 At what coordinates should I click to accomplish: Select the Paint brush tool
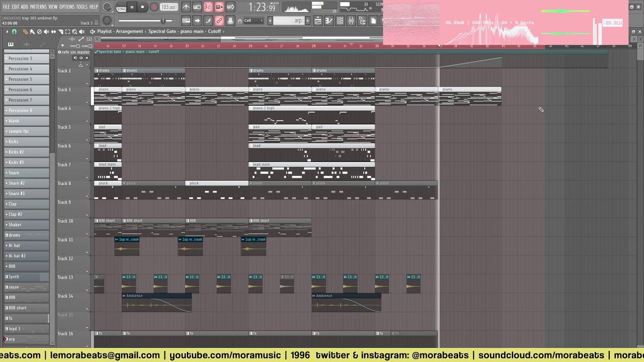[32, 32]
